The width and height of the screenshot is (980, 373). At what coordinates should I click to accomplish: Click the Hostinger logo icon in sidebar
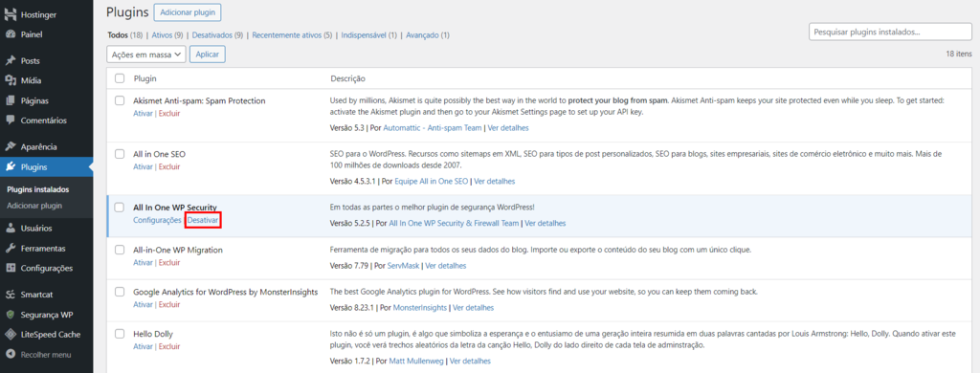click(10, 14)
